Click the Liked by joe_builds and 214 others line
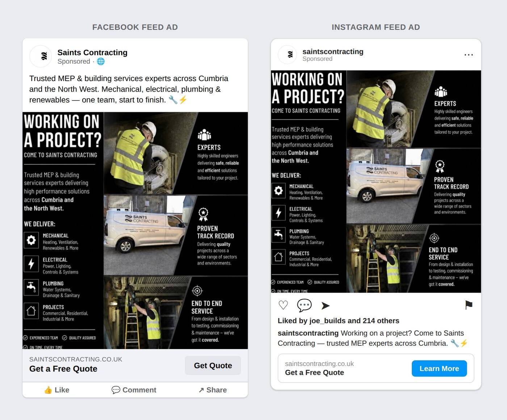 [339, 321]
